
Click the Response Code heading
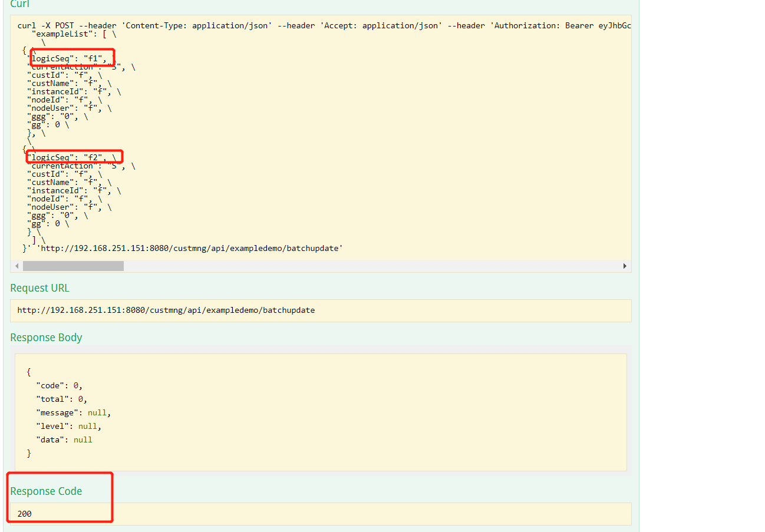46,491
